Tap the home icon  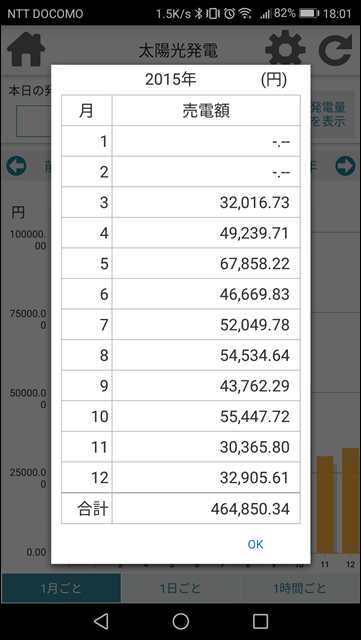pos(25,49)
